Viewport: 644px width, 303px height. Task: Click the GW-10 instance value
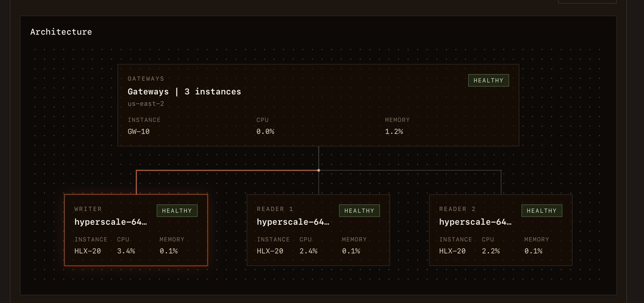(138, 131)
